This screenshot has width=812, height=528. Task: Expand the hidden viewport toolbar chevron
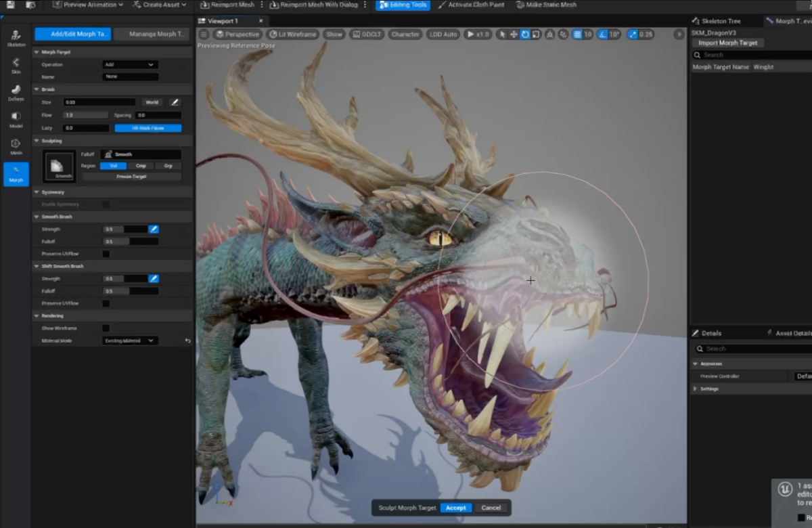click(x=679, y=35)
